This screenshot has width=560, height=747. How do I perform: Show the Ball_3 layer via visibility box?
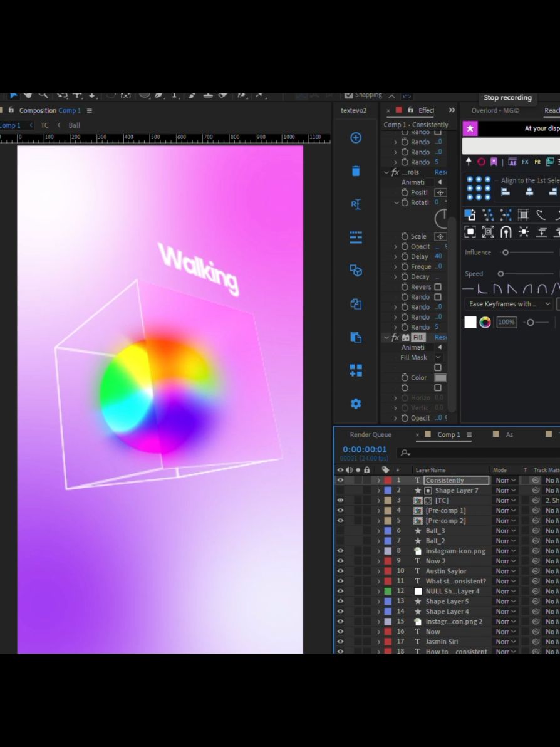pyautogui.click(x=340, y=530)
